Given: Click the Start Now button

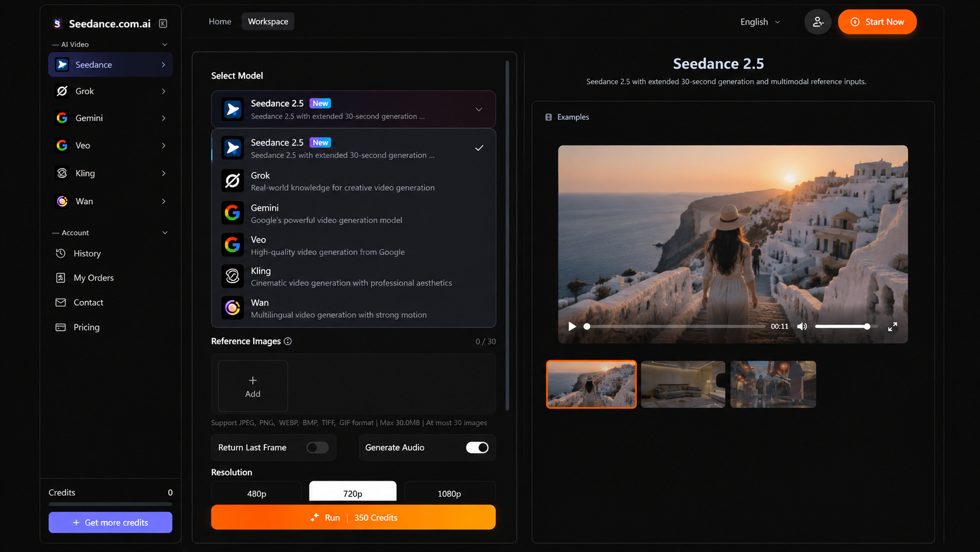Looking at the screenshot, I should (877, 22).
